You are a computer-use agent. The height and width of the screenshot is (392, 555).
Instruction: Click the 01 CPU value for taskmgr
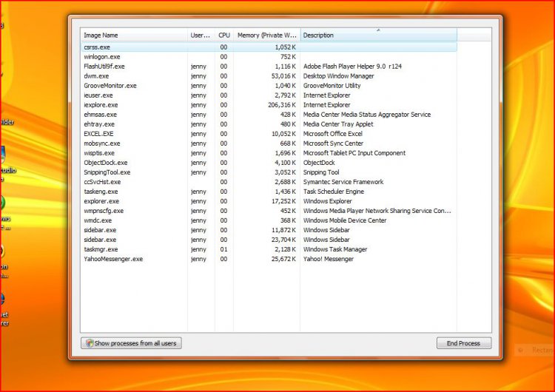(223, 249)
